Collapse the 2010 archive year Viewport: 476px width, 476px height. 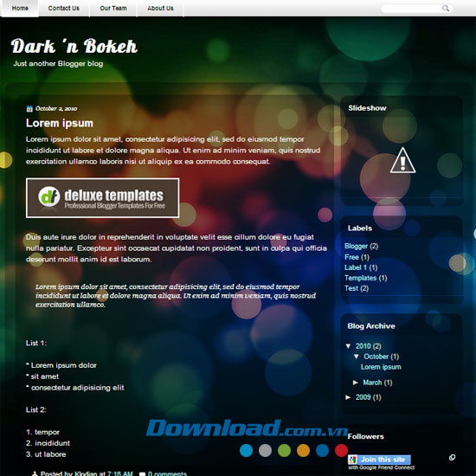(x=348, y=346)
